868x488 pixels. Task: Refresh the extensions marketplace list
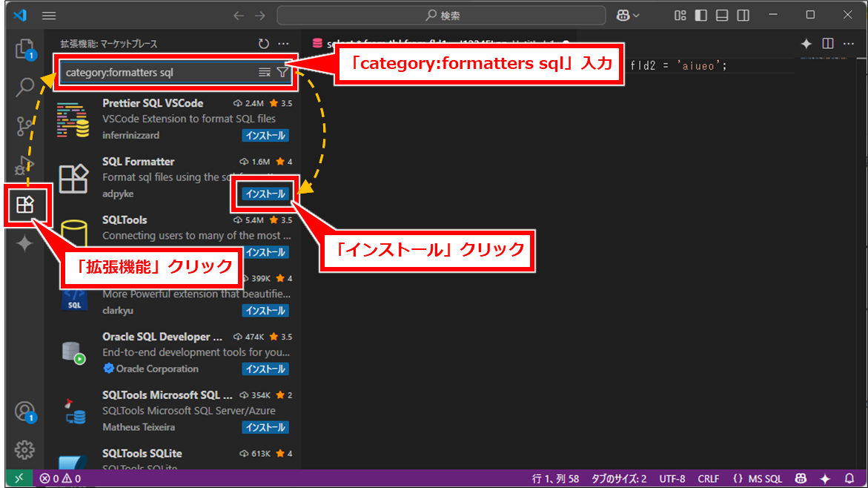pos(263,44)
